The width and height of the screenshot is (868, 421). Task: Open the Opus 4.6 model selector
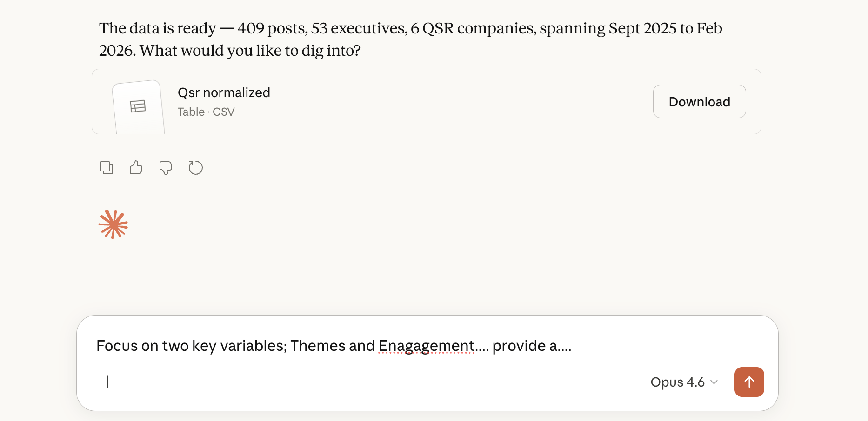coord(677,382)
